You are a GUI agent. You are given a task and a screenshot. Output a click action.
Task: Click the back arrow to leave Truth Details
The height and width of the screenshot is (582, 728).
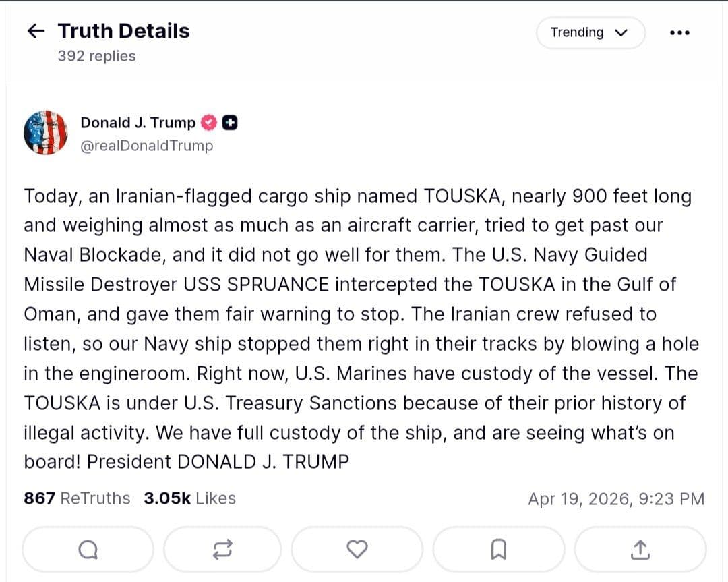coord(36,31)
